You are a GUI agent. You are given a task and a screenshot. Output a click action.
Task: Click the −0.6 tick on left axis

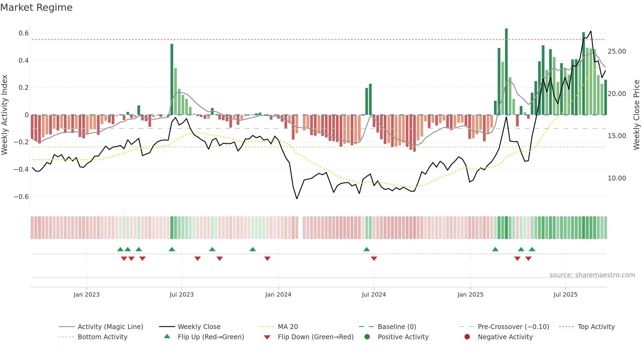[x=21, y=197]
